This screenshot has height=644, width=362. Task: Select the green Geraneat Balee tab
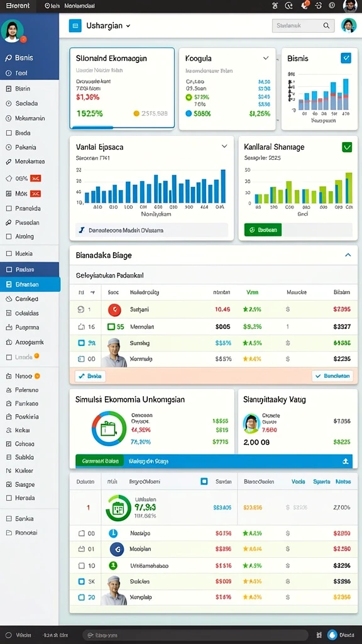click(100, 461)
